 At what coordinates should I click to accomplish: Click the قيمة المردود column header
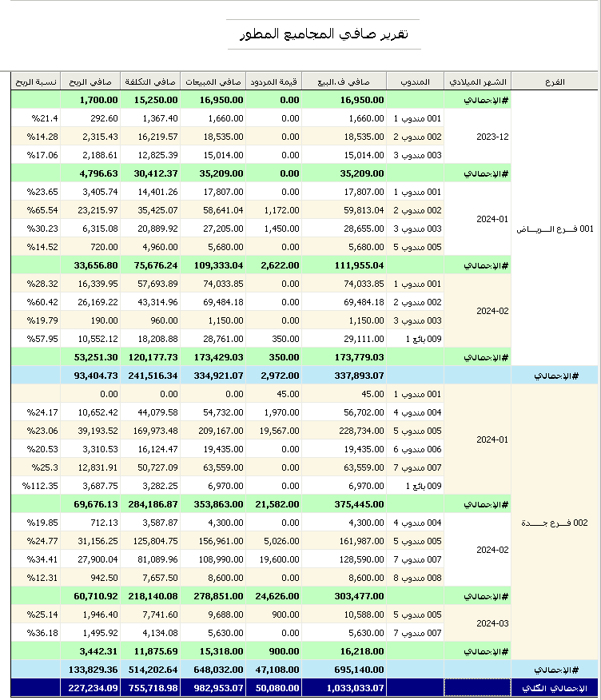[x=273, y=82]
